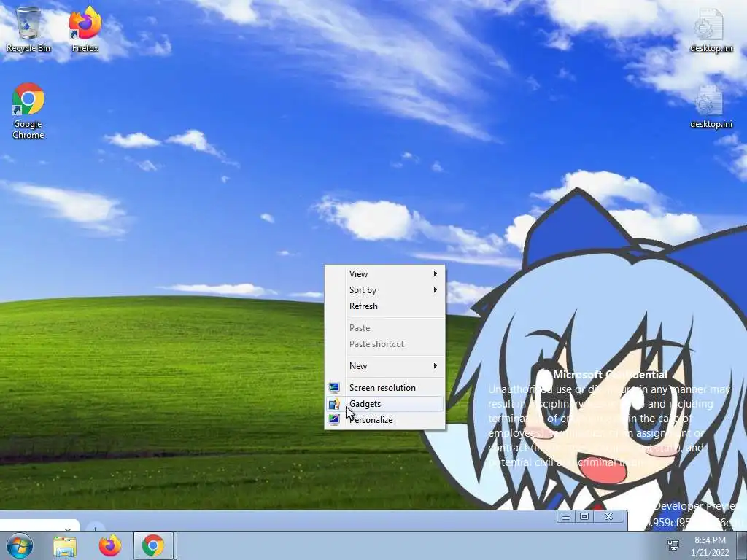Restore the partially hidden Chrome window
Screen dimensions: 747x560
pyautogui.click(x=584, y=517)
